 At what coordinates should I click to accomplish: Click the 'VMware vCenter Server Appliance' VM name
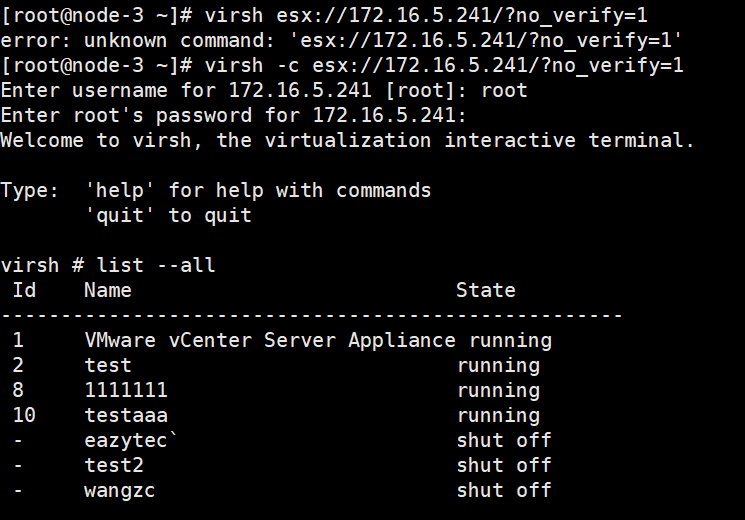tap(269, 340)
